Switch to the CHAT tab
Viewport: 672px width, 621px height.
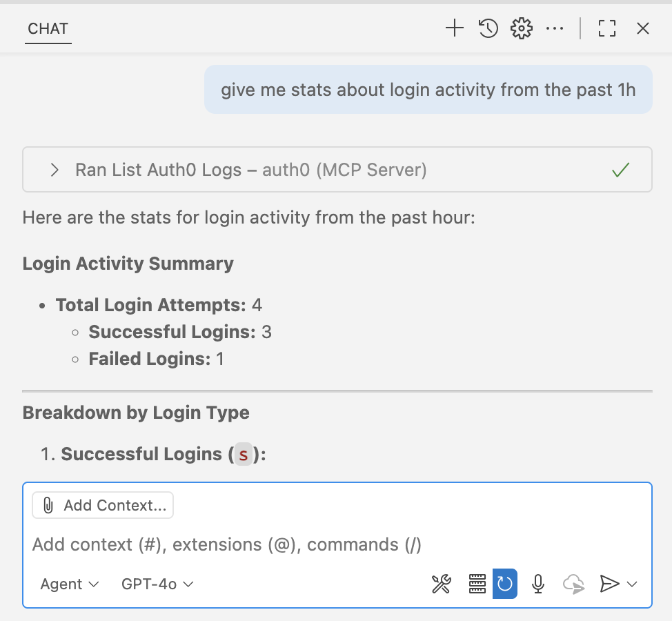tap(48, 29)
